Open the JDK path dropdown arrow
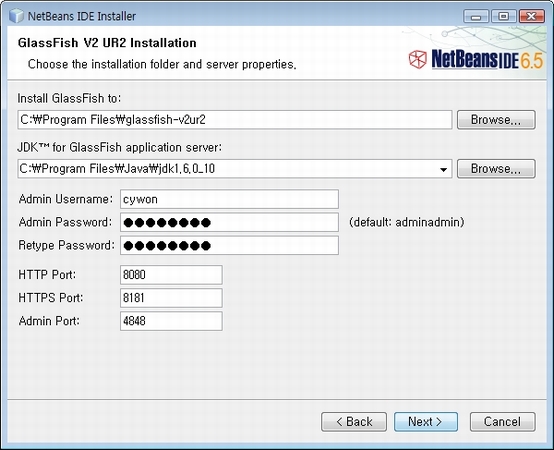 [x=443, y=169]
